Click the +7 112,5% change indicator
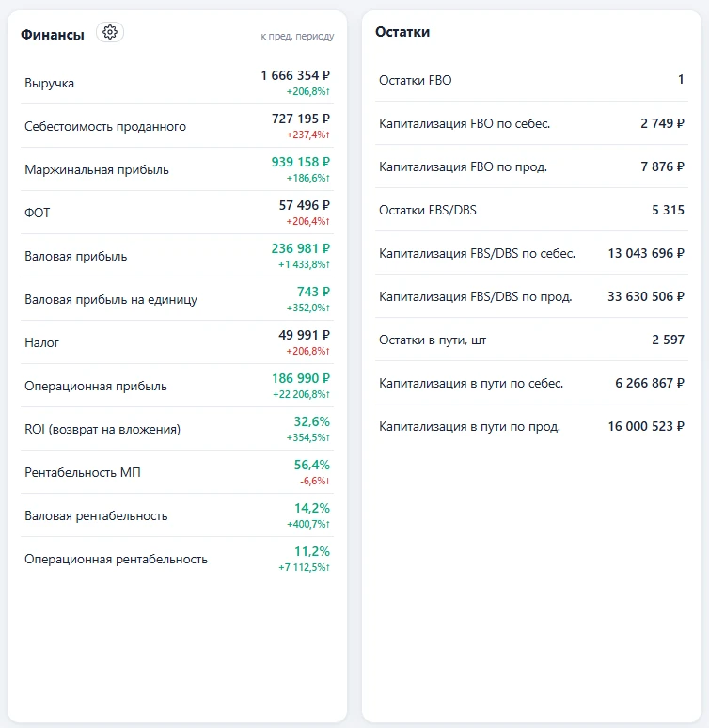Image resolution: width=709 pixels, height=728 pixels. [x=304, y=567]
